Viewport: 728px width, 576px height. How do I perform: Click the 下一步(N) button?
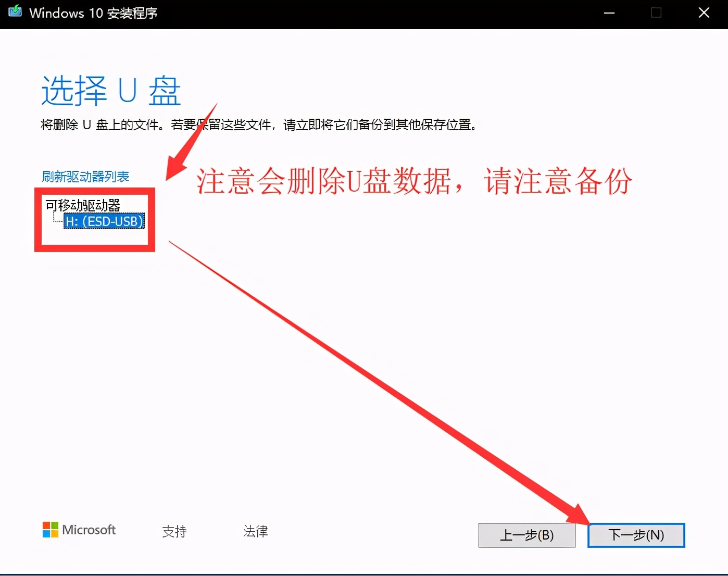click(x=635, y=535)
